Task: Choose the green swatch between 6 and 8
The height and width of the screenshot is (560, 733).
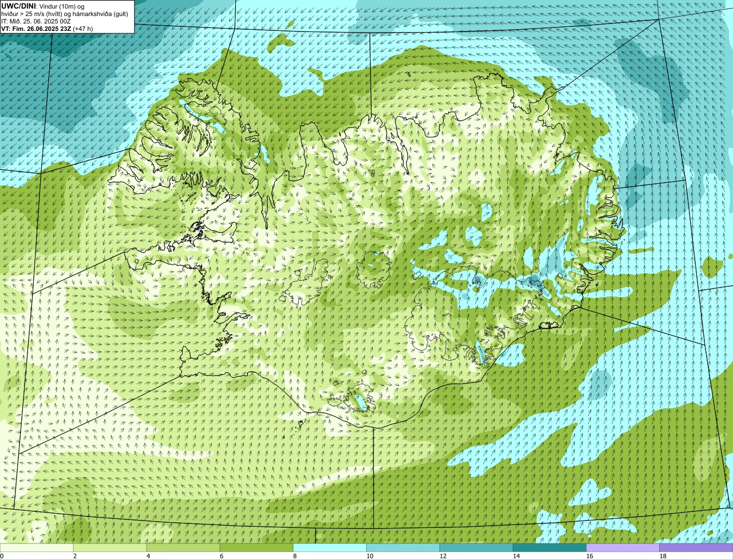Action: [x=257, y=548]
